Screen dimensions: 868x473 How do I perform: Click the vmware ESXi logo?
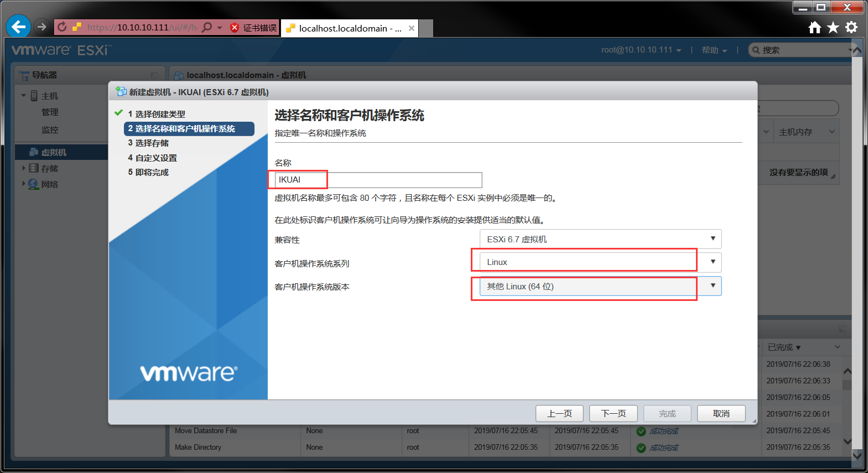(x=61, y=50)
